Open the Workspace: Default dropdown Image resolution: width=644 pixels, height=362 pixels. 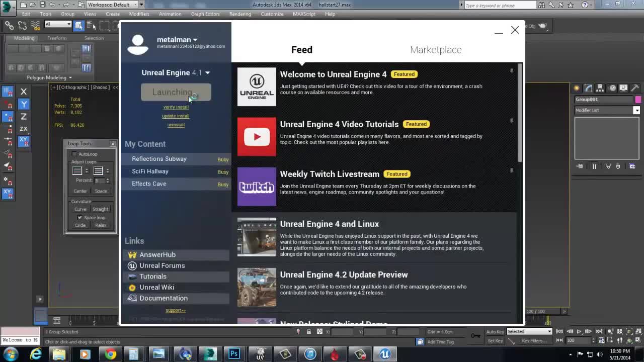(x=113, y=5)
